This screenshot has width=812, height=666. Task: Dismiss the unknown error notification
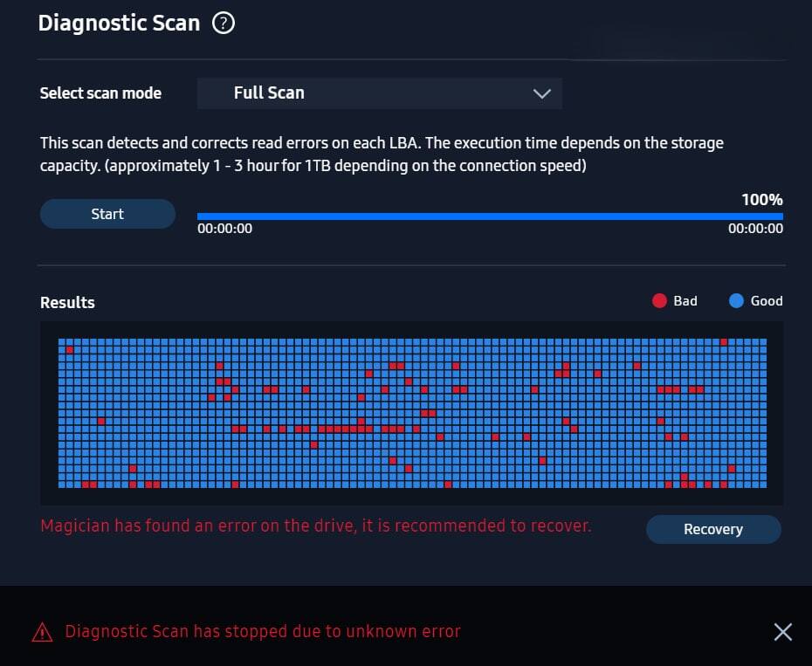click(782, 632)
